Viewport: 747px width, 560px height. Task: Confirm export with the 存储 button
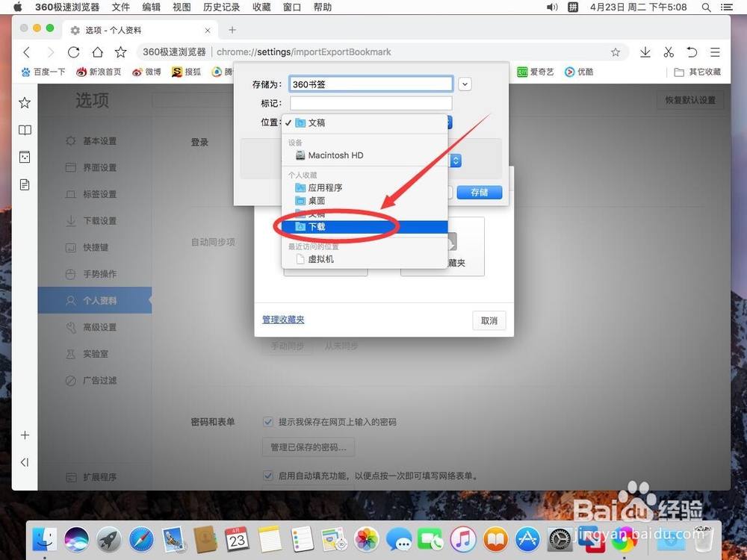[479, 192]
